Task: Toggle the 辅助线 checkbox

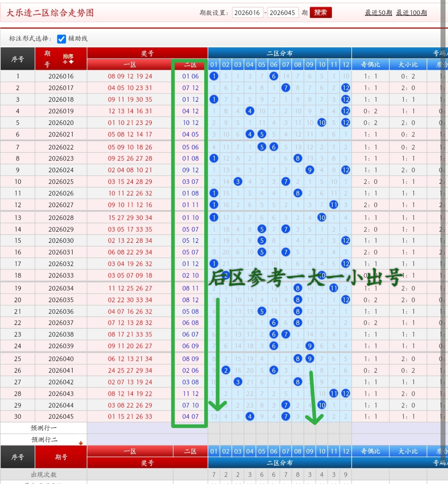Action: (x=62, y=39)
